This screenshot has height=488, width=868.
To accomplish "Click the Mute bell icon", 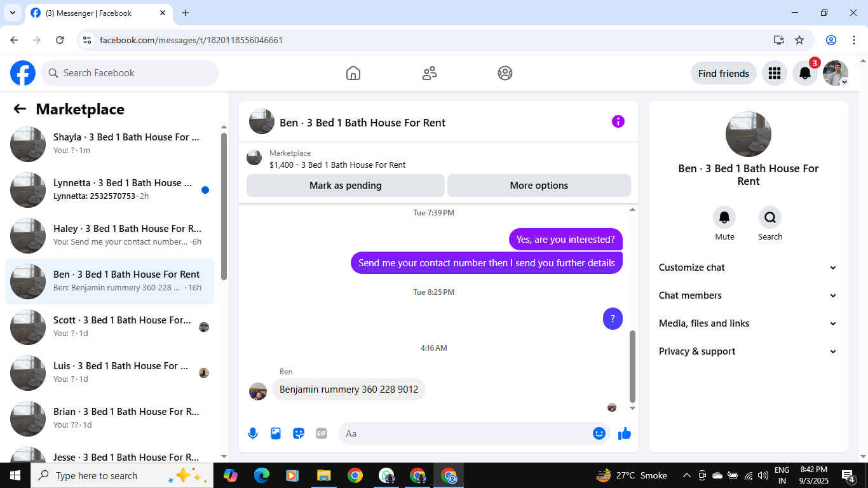I will click(x=724, y=217).
